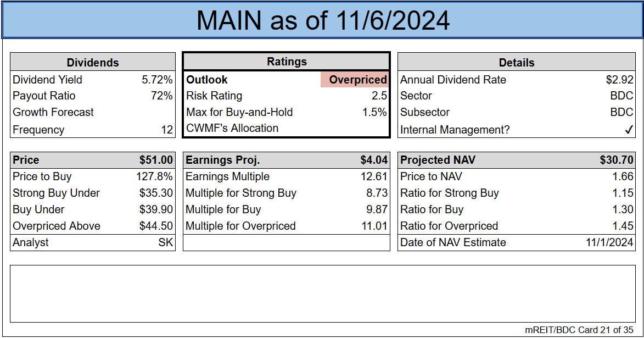Click the Sector label
Viewport: 644px width, 338px height.
point(416,96)
